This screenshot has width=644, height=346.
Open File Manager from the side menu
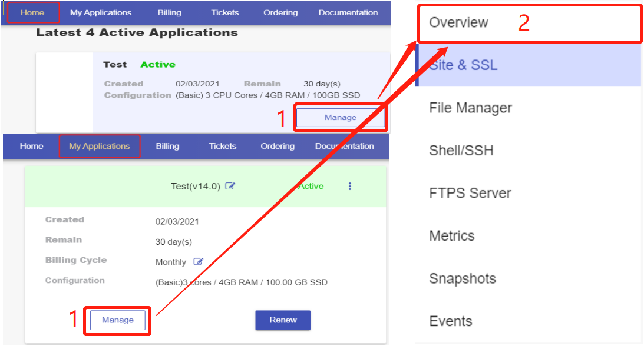pos(470,108)
